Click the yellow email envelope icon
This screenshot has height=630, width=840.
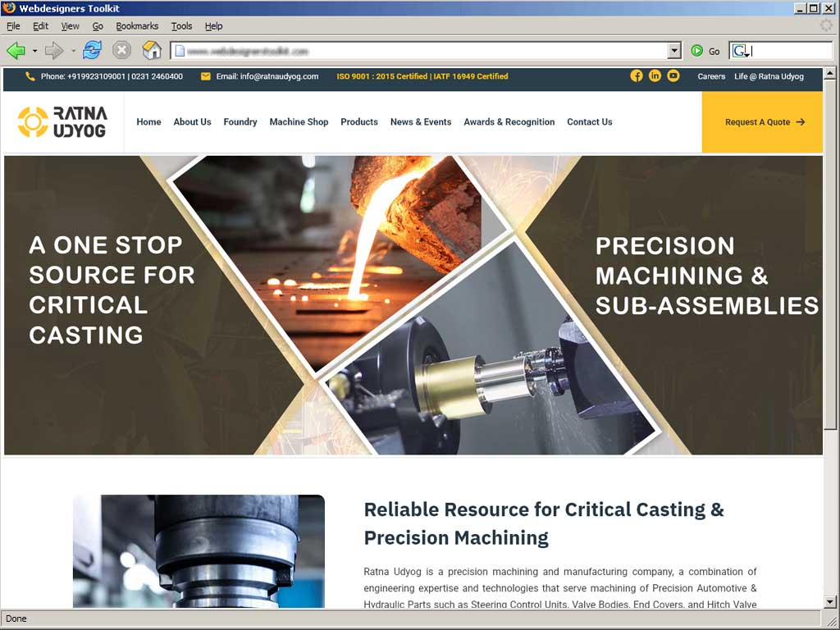206,76
